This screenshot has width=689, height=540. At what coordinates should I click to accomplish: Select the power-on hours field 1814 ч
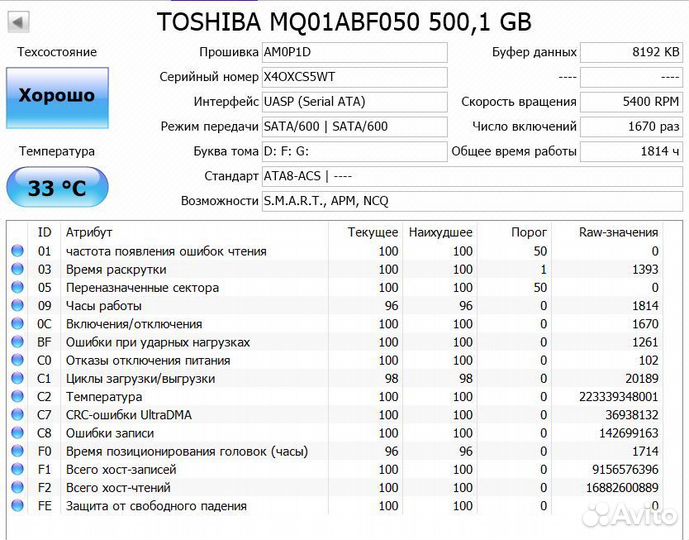click(x=631, y=151)
